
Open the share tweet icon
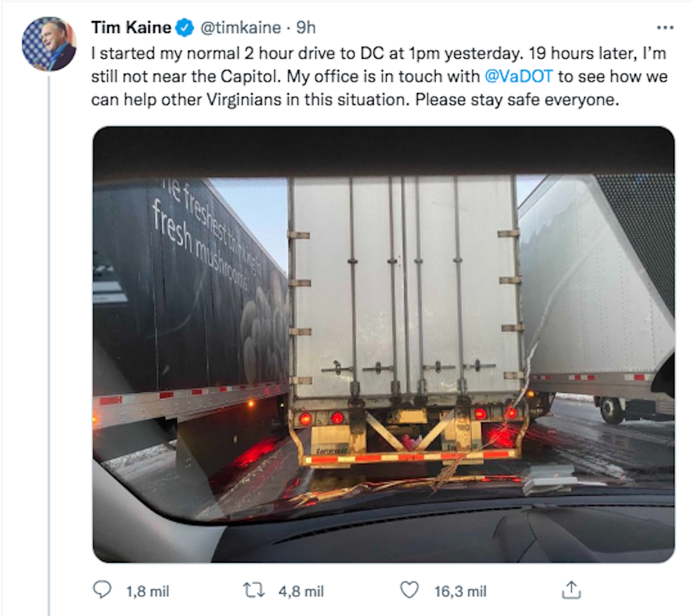[x=570, y=591]
